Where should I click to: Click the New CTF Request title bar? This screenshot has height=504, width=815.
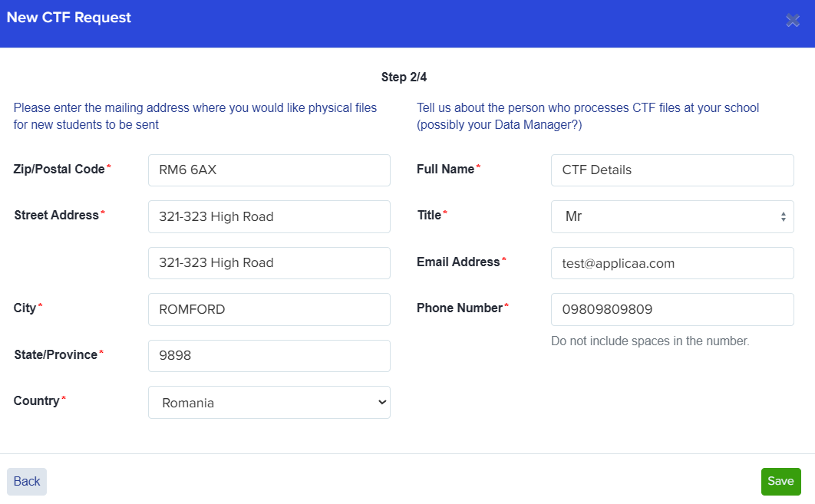coord(68,17)
